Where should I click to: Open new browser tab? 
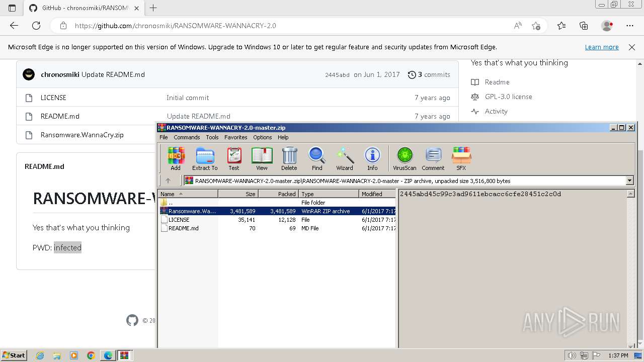tap(153, 8)
